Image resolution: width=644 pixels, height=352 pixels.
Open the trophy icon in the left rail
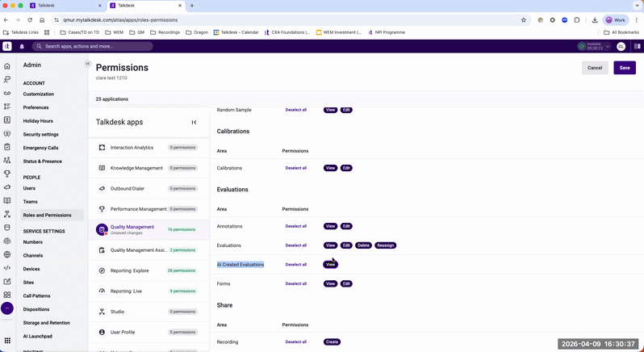coord(7,174)
